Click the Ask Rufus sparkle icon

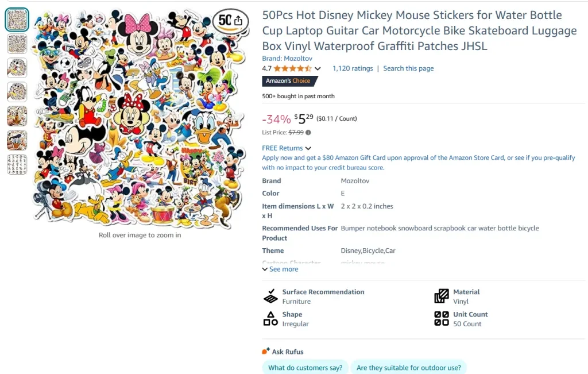point(266,352)
